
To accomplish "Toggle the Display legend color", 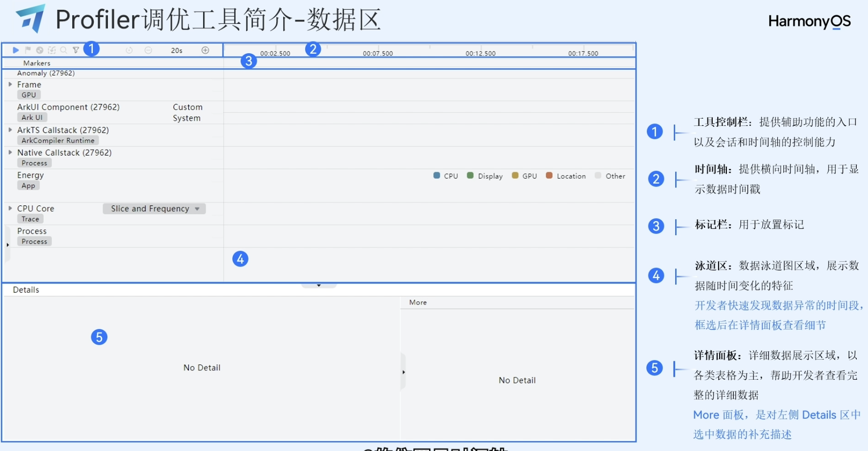I will 470,175.
